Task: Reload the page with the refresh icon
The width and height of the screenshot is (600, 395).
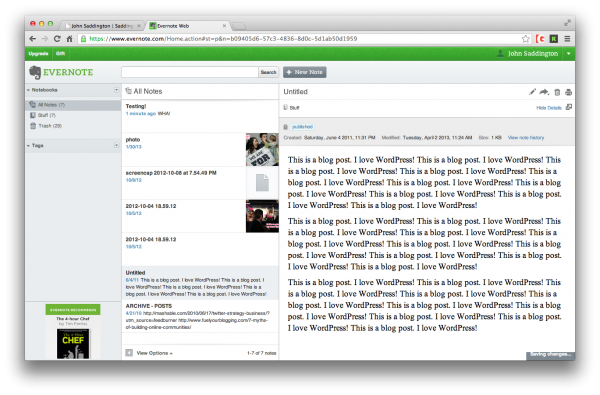Action: (x=57, y=39)
